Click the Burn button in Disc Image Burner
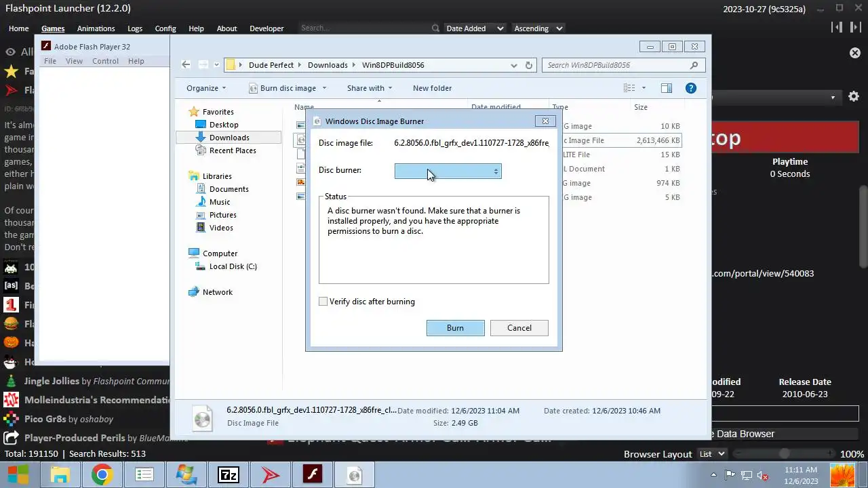The height and width of the screenshot is (488, 868). point(455,328)
